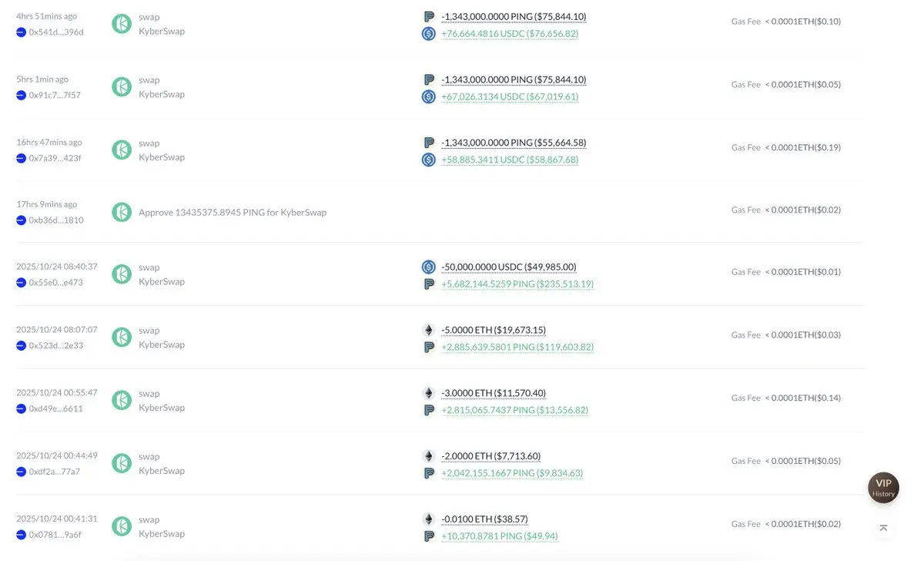The width and height of the screenshot is (924, 561).
Task: Click KyberSwap icon in 08:07:07 swap row
Action: [122, 338]
